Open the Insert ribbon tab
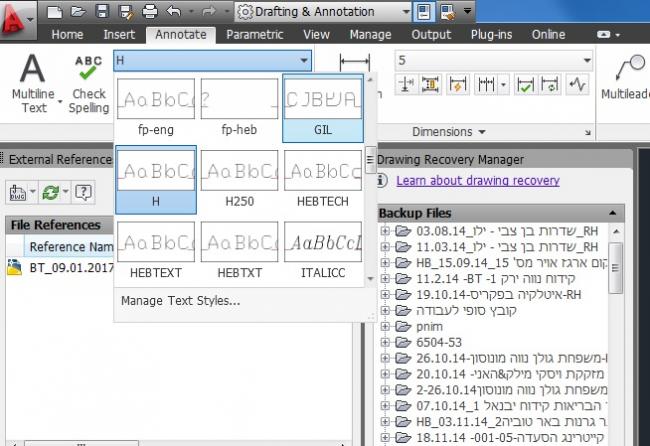Image resolution: width=650 pixels, height=446 pixels. 119,34
